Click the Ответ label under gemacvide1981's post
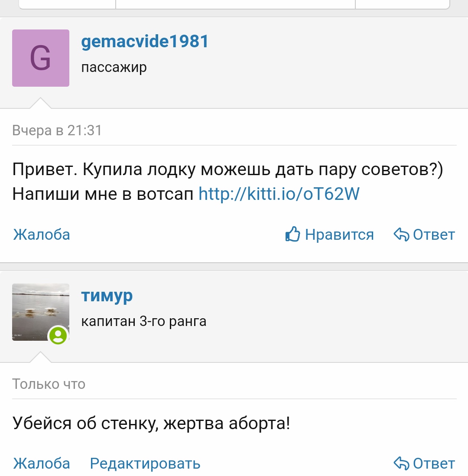 coord(434,235)
